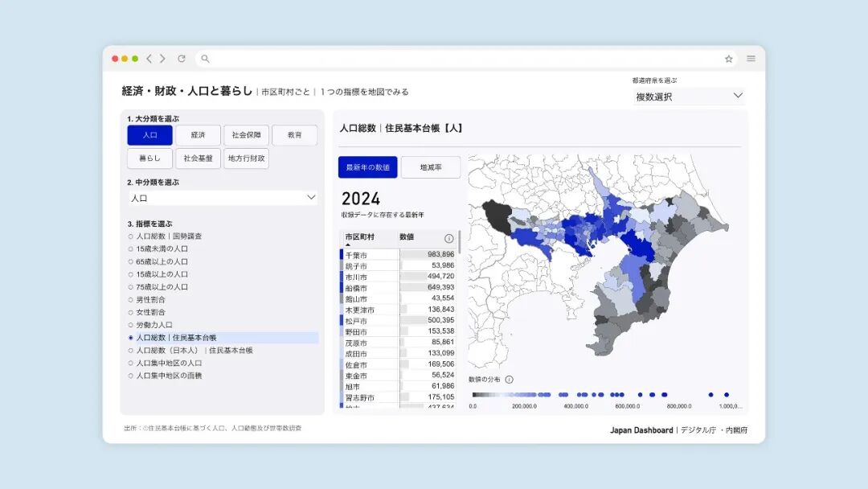Click the 市川市 row in the table
Image resolution: width=868 pixels, height=489 pixels.
click(398, 277)
